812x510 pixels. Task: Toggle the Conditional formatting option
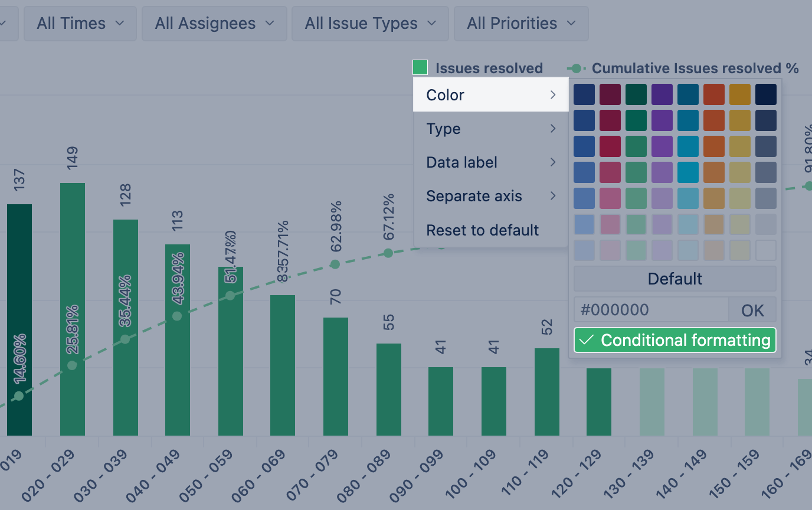pos(675,341)
